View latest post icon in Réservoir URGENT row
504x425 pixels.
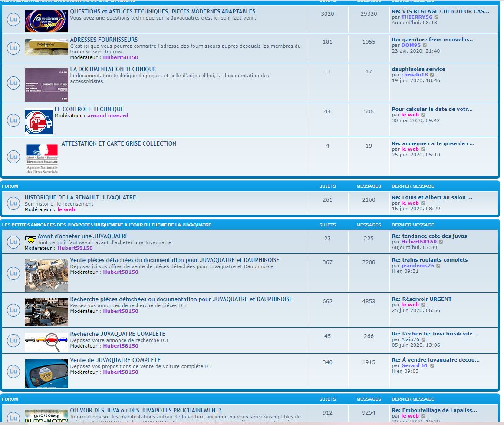pyautogui.click(x=423, y=305)
